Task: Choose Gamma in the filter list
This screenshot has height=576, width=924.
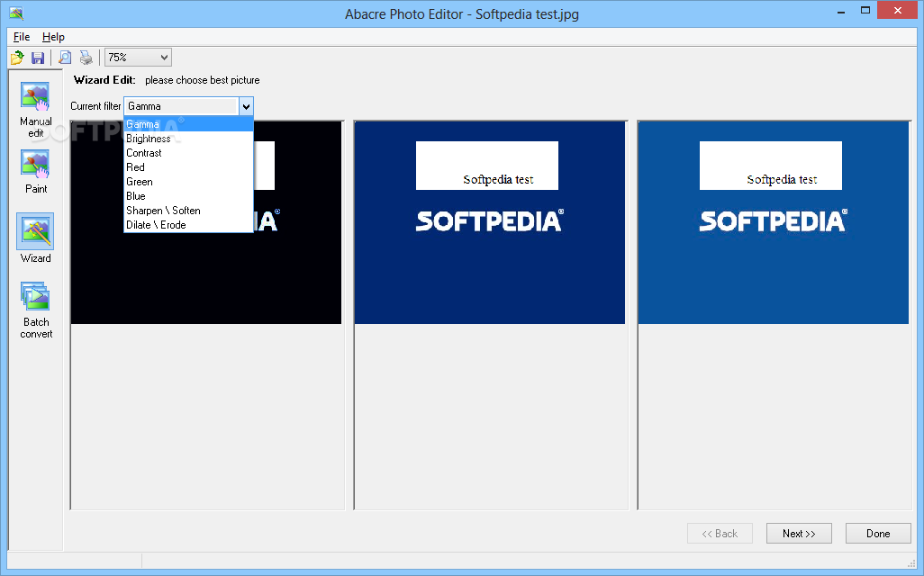Action: point(188,124)
